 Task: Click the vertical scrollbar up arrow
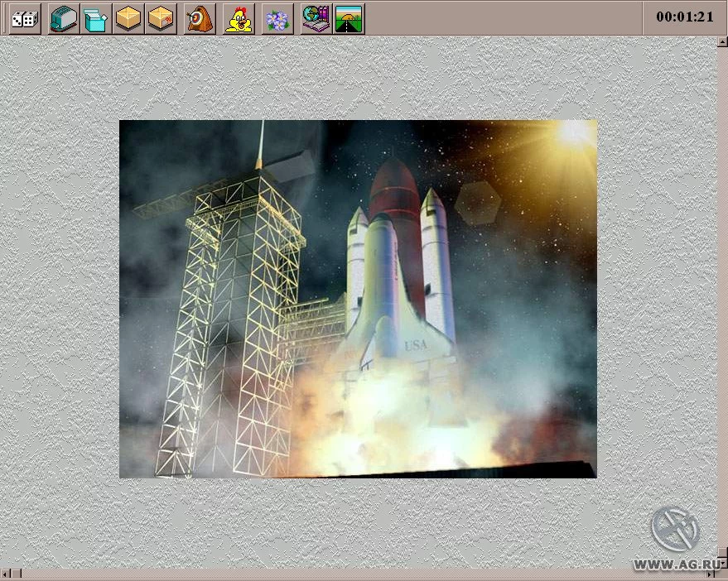(x=722, y=41)
